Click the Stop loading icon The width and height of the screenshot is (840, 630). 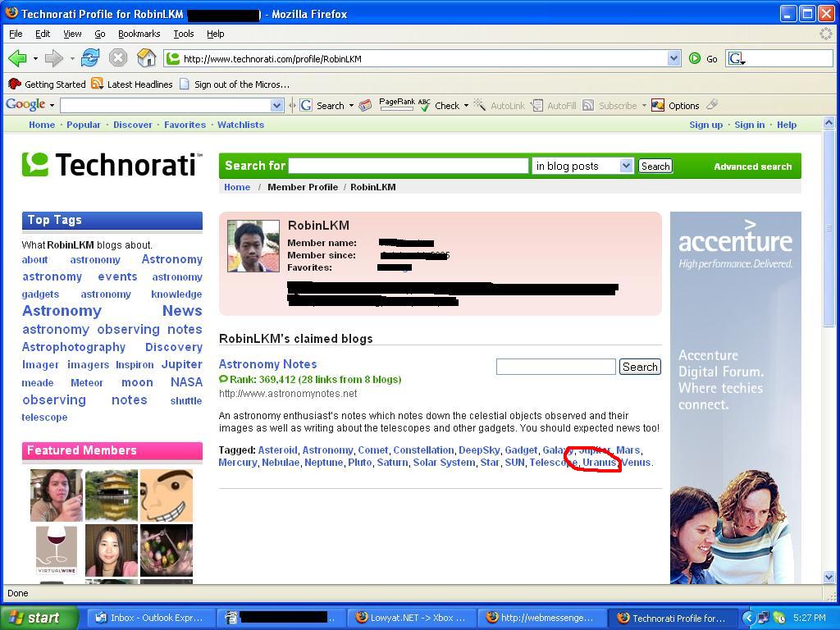[x=118, y=58]
